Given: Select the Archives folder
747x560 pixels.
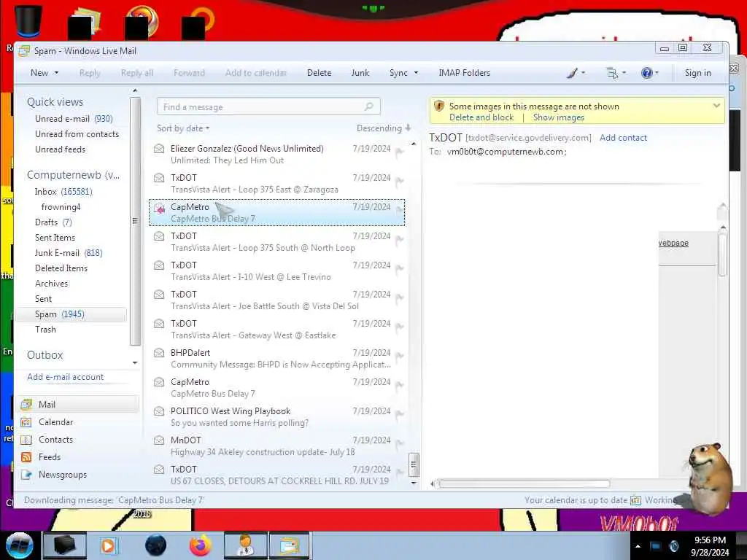Looking at the screenshot, I should tap(52, 284).
